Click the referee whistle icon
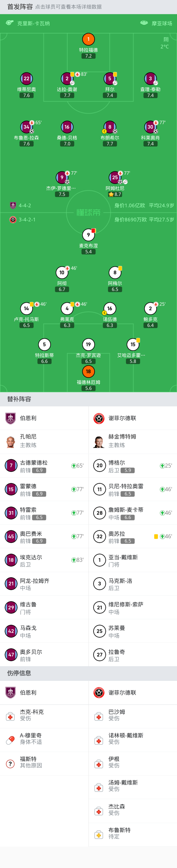This screenshot has height=868, width=177. click(x=9, y=23)
